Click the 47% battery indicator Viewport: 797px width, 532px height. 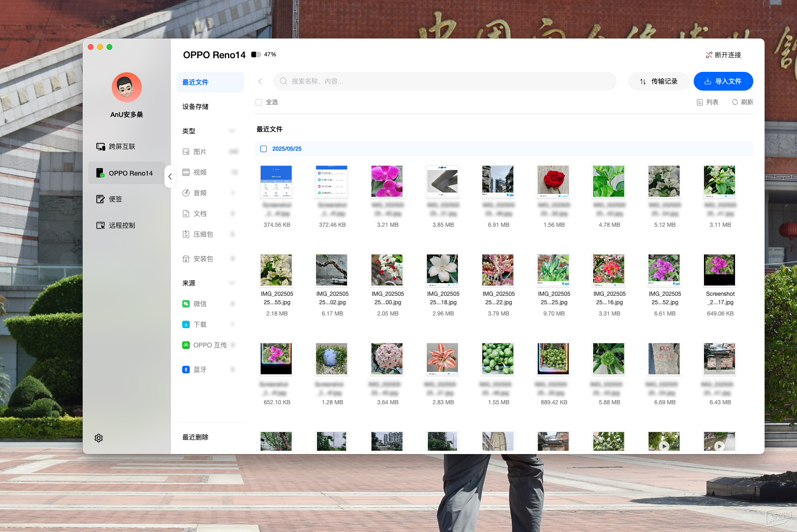pyautogui.click(x=264, y=54)
